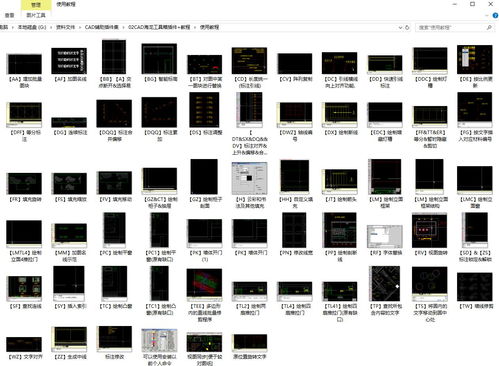Click the search magnifier icon

pos(489,27)
